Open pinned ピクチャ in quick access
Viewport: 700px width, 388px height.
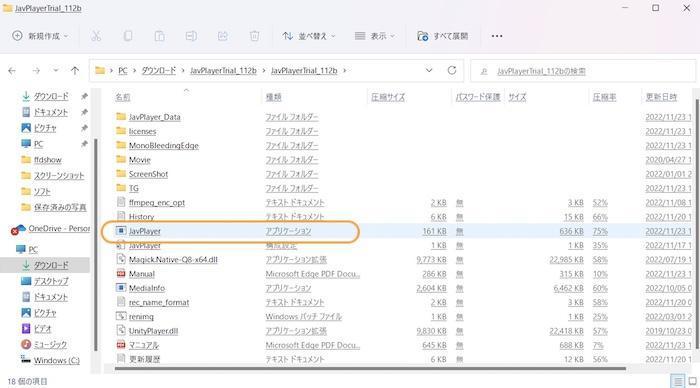click(45, 128)
